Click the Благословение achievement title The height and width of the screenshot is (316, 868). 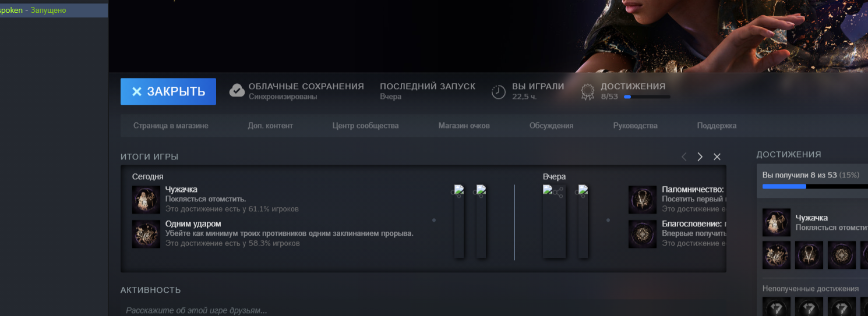tap(693, 223)
